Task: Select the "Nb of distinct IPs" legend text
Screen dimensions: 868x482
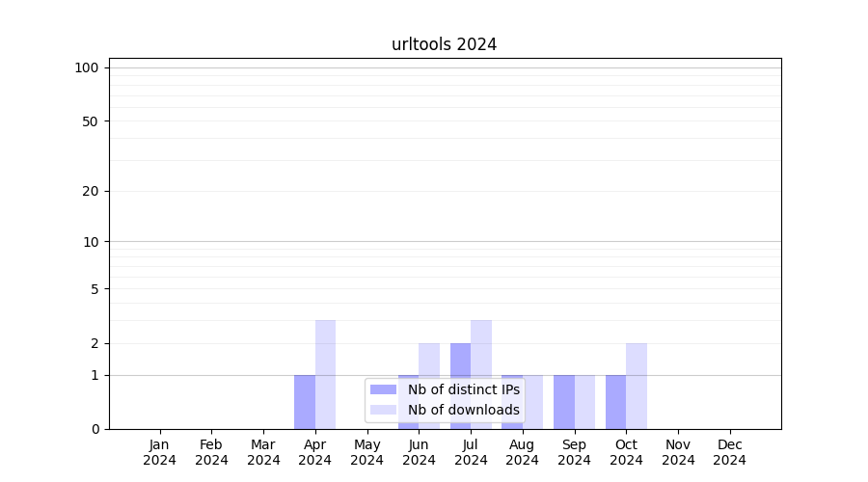Action: coord(463,389)
